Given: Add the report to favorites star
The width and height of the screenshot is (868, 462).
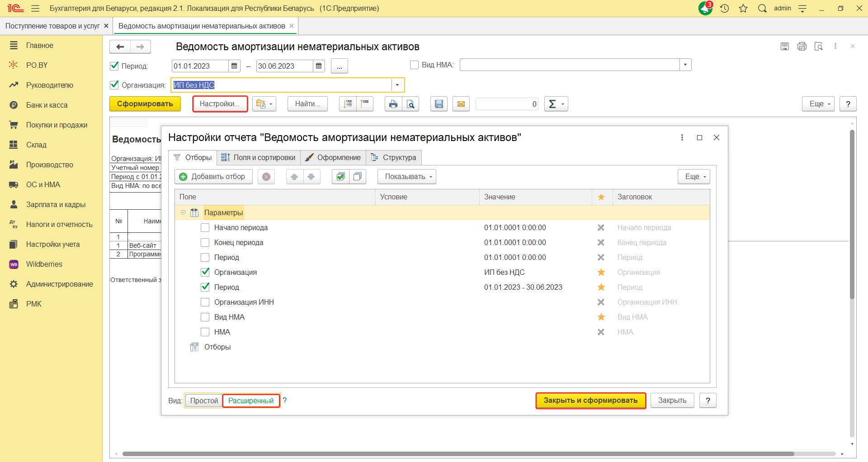Looking at the screenshot, I should (743, 8).
